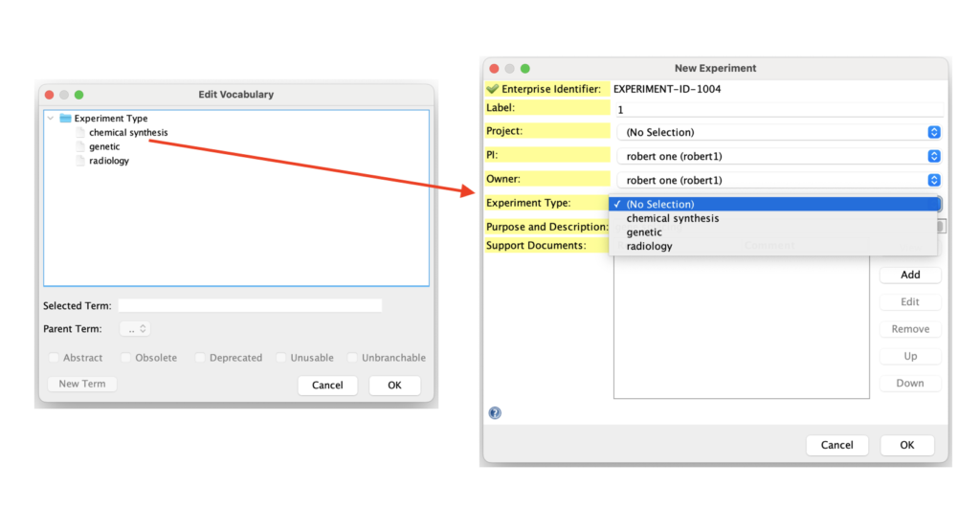Click the Selected Term text field
The height and width of the screenshot is (508, 980).
(x=250, y=306)
